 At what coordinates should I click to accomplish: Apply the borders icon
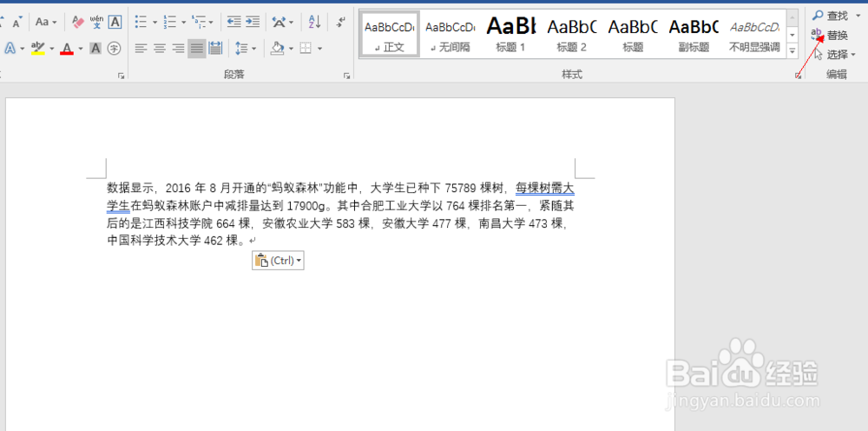pyautogui.click(x=306, y=49)
